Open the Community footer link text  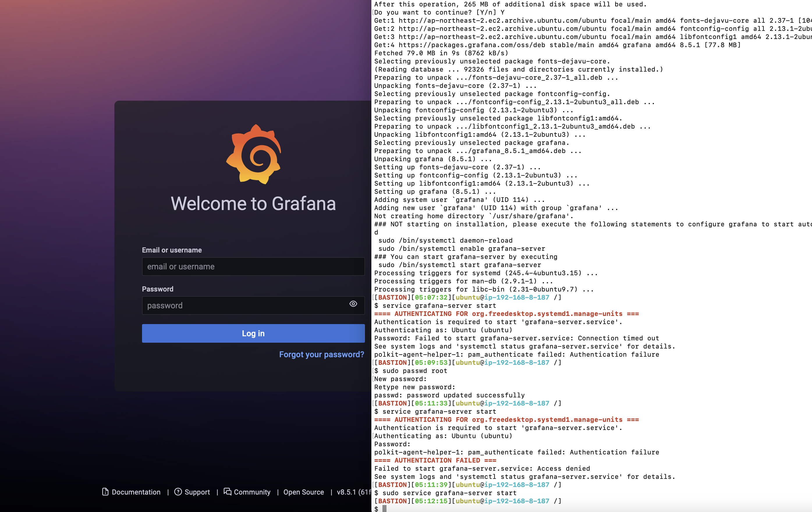(252, 492)
